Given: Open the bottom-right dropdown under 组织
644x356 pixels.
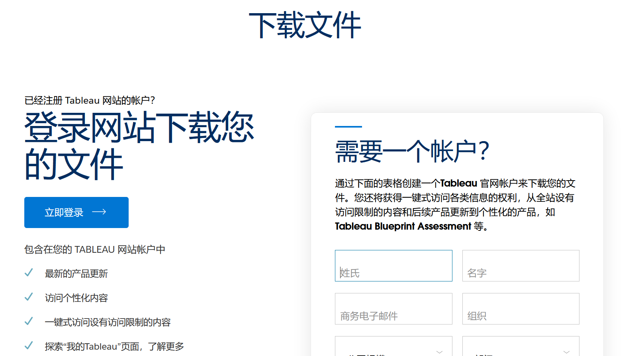Looking at the screenshot, I should pyautogui.click(x=521, y=346).
